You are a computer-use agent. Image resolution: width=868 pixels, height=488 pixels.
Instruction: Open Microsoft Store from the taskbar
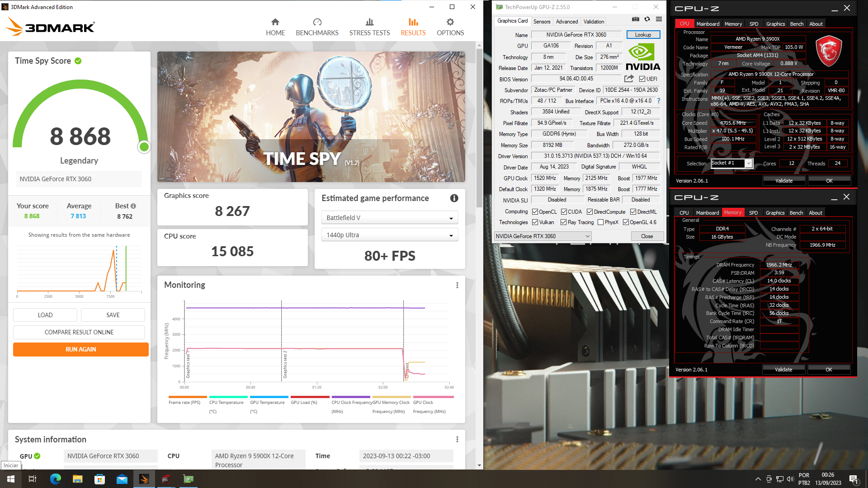click(x=99, y=479)
